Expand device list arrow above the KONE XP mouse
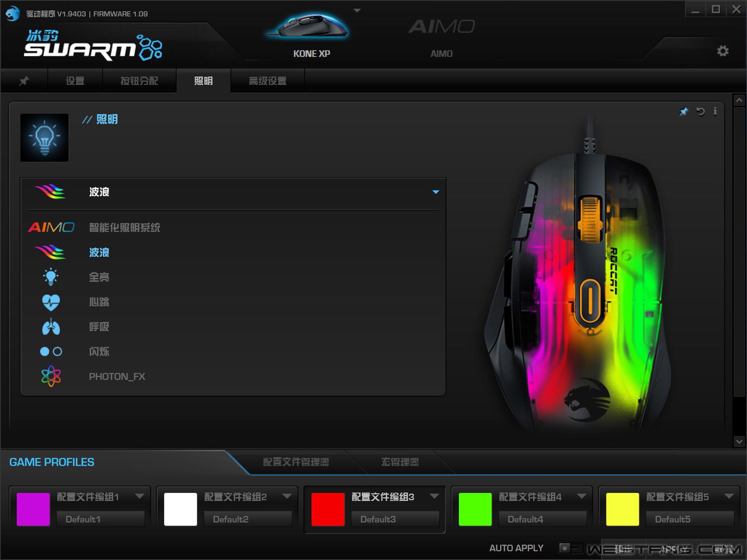 357,10
